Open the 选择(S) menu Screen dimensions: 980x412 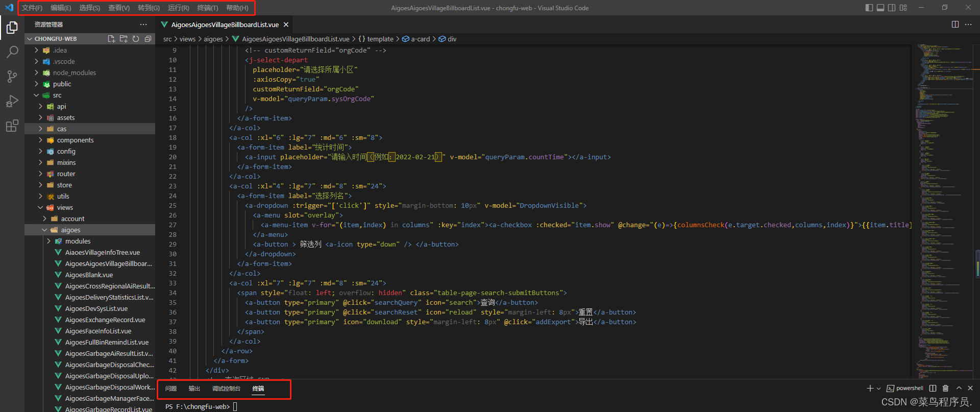tap(89, 8)
